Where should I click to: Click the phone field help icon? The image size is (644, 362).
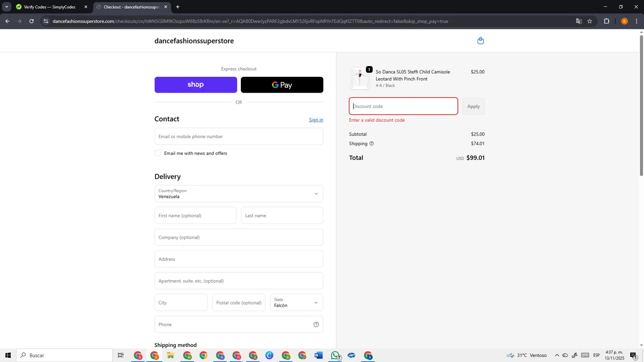tap(316, 324)
